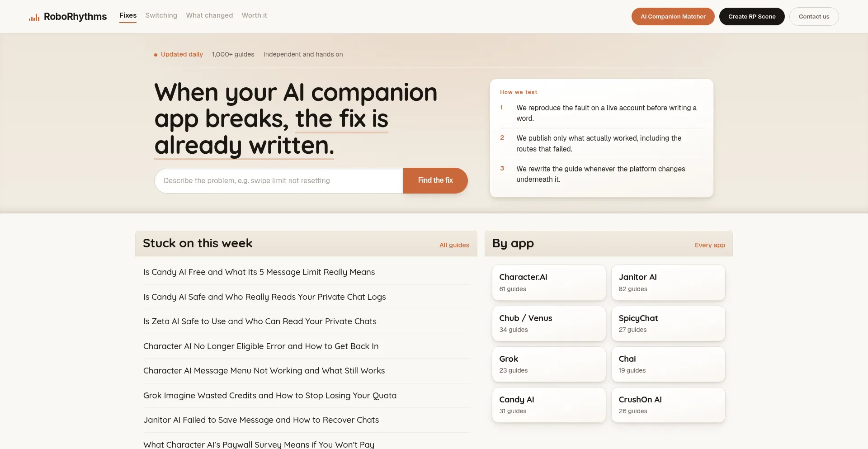
Task: Open Character AI Message Menu Not Working guide
Action: pyautogui.click(x=264, y=371)
